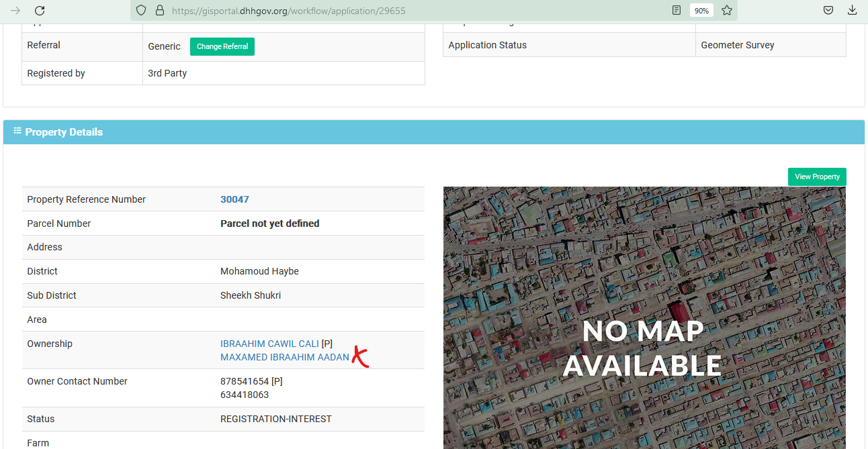The width and height of the screenshot is (868, 449).
Task: Select the 'REGISTRATION-INTEREST' status value
Action: 276,419
